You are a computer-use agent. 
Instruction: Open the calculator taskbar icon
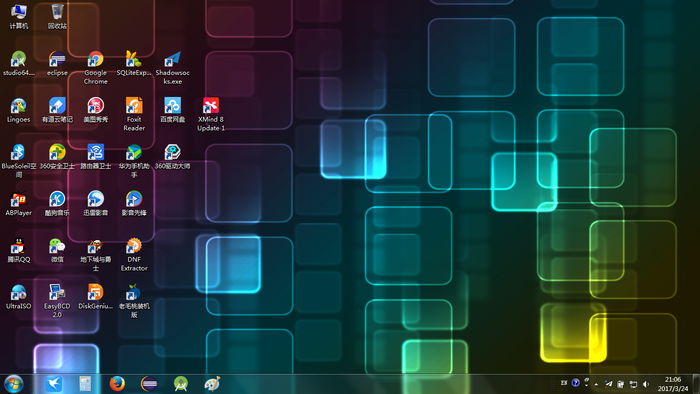tap(85, 384)
